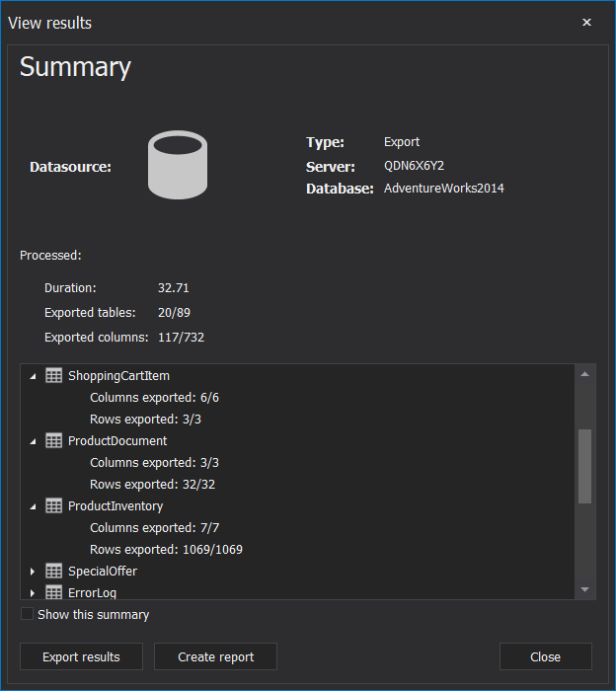Image resolution: width=616 pixels, height=691 pixels.
Task: Click the SpecialOffer table icon
Action: pos(54,572)
